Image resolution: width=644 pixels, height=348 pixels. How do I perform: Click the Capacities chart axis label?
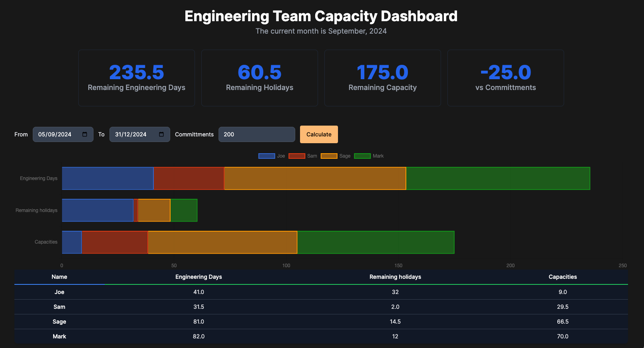[46, 242]
